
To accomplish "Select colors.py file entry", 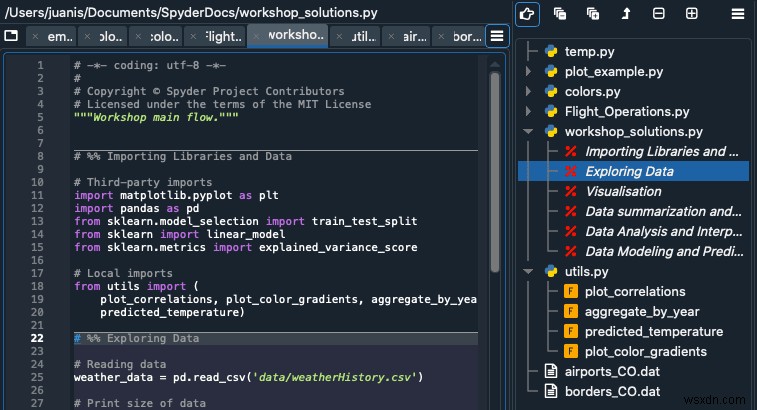I will [592, 91].
